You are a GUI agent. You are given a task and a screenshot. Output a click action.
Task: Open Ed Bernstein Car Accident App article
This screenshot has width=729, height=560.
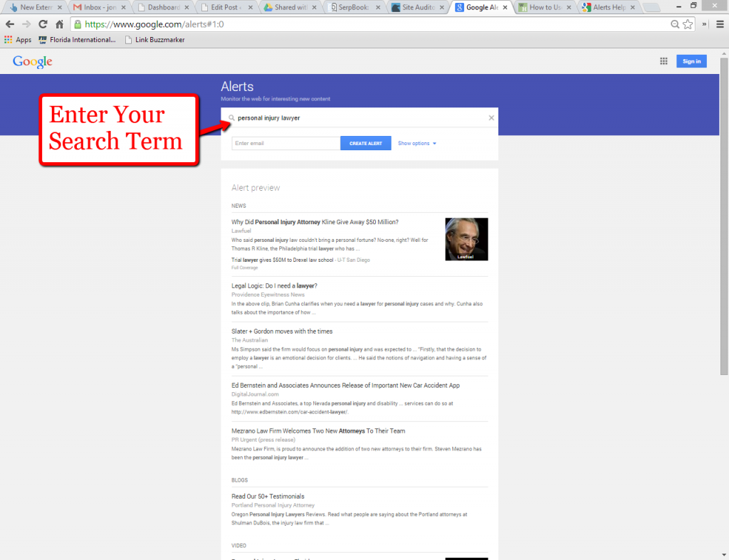click(x=345, y=385)
